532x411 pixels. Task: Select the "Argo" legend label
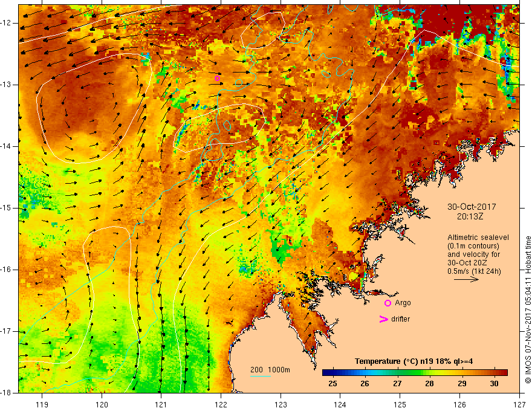coord(403,303)
